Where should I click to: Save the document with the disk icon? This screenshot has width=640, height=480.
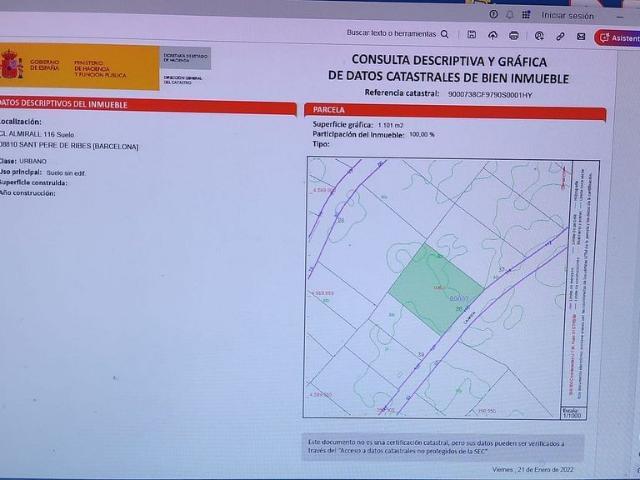[471, 35]
